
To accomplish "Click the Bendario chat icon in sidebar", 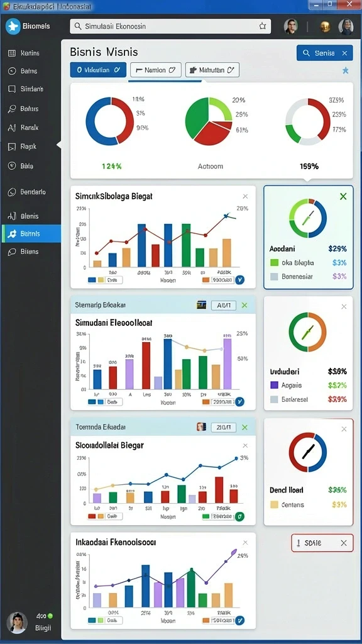I will click(12, 192).
